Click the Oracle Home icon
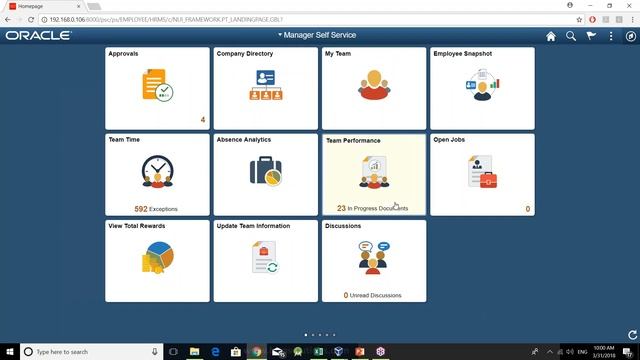 (551, 36)
